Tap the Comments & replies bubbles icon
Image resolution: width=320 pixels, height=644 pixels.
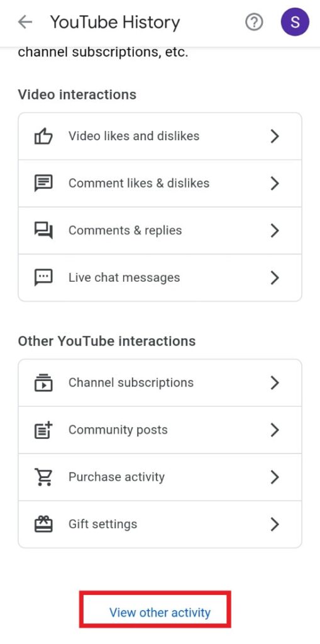(x=43, y=230)
